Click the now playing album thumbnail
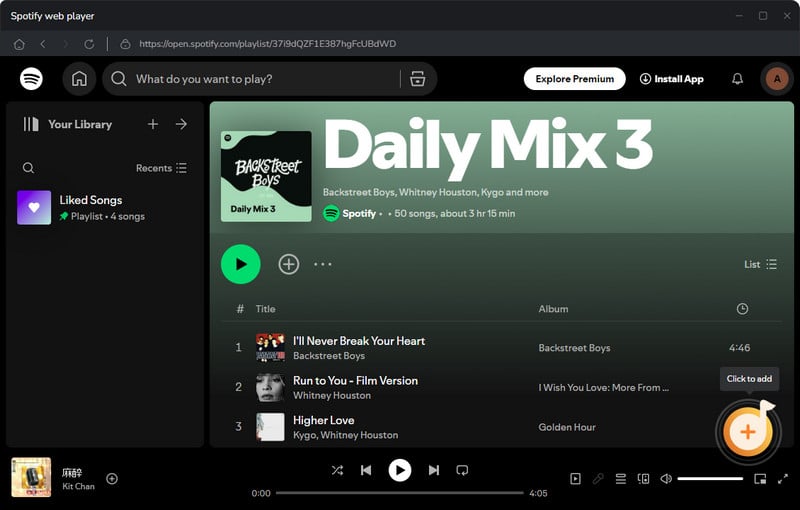Image resolution: width=800 pixels, height=510 pixels. [x=31, y=477]
